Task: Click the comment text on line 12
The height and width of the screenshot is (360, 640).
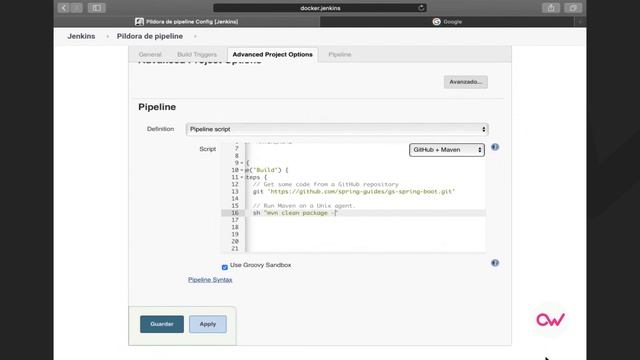Action: tap(326, 184)
